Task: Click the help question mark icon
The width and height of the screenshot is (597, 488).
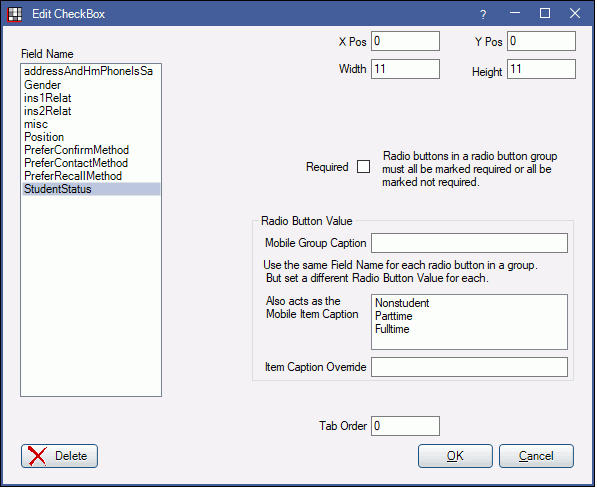Action: (x=483, y=14)
